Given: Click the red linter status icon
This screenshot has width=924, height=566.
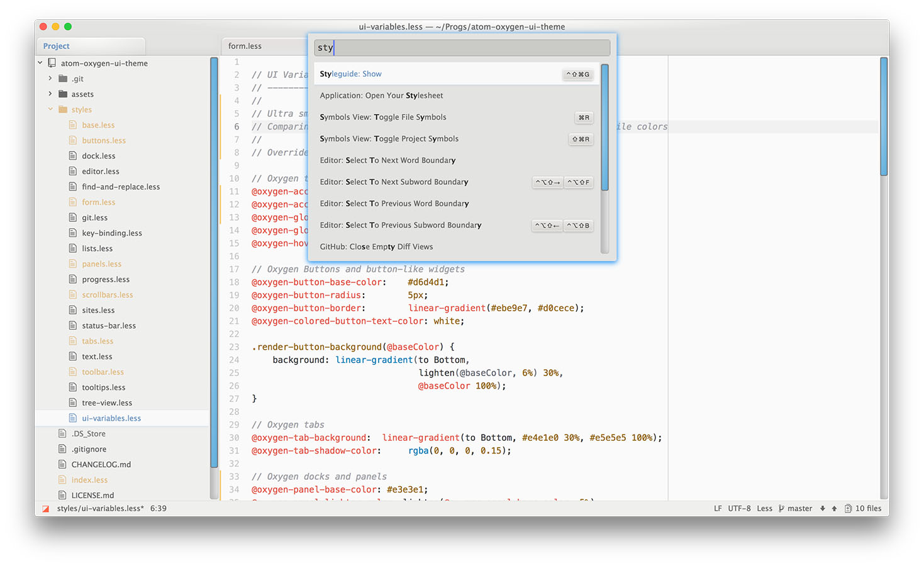Looking at the screenshot, I should [x=45, y=509].
